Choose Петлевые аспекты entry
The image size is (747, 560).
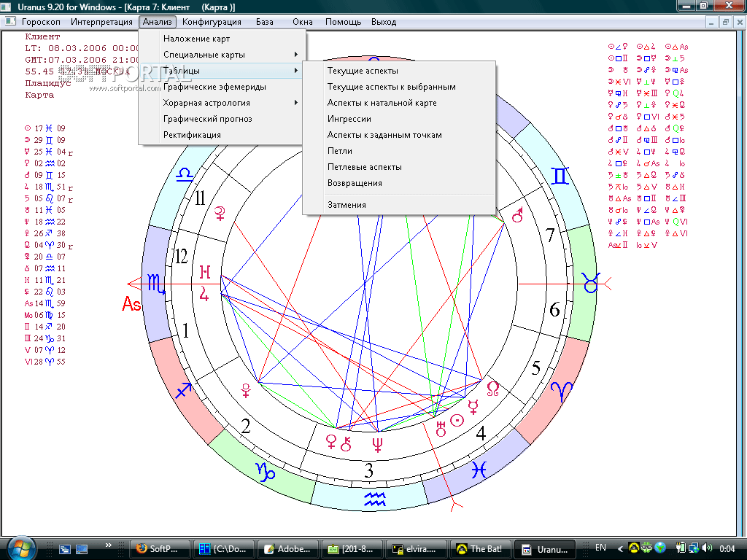(x=399, y=167)
